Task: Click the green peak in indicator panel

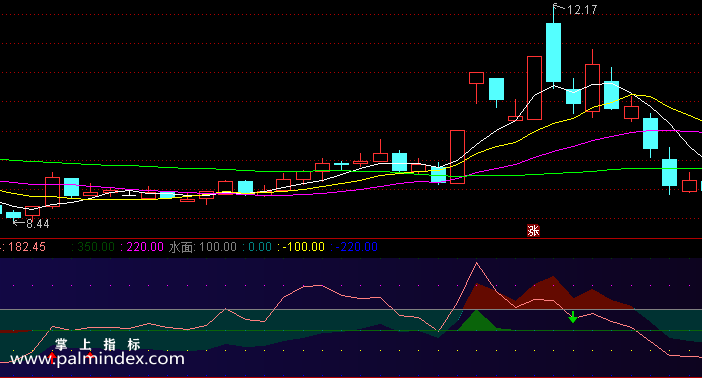Action: 477,321
